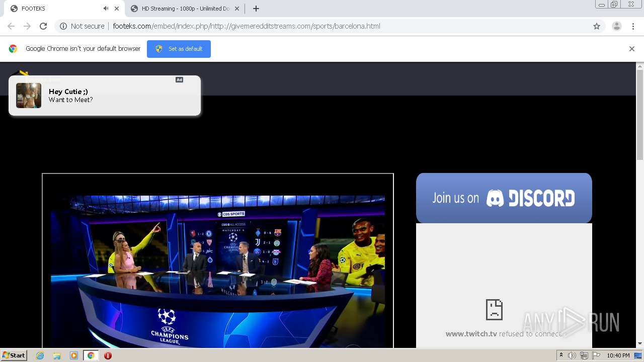Open the Hey Cutie ad notification
Viewport: 644px width, 362px height.
tap(105, 96)
